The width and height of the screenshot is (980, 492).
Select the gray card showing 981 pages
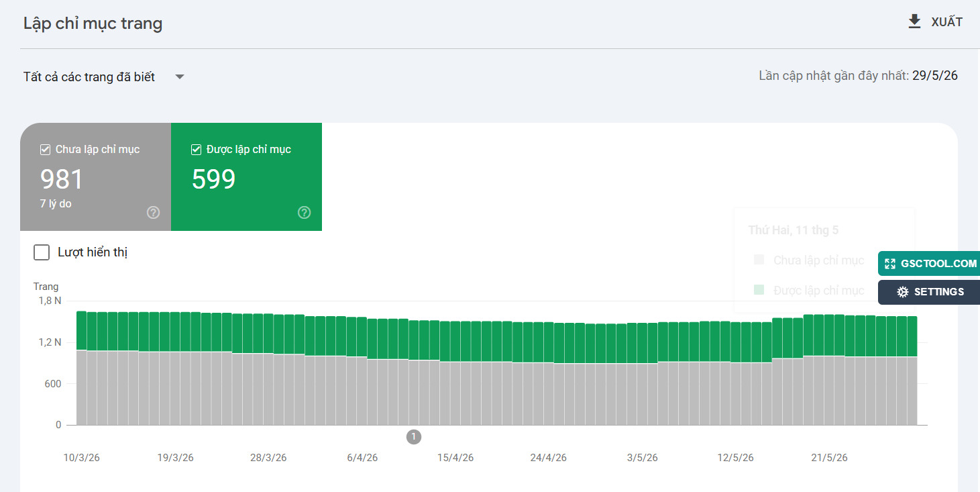95,177
